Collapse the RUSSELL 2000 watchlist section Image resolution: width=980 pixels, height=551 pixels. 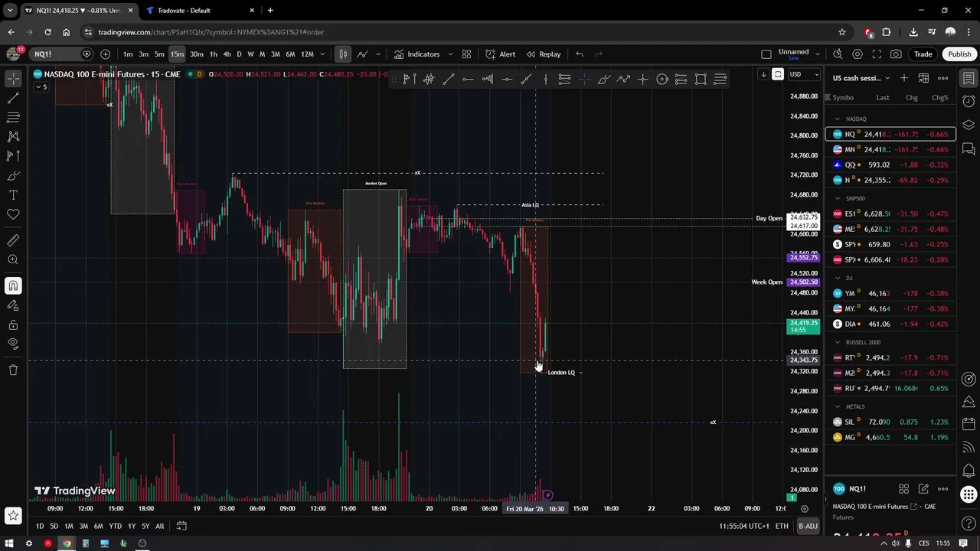pos(837,342)
